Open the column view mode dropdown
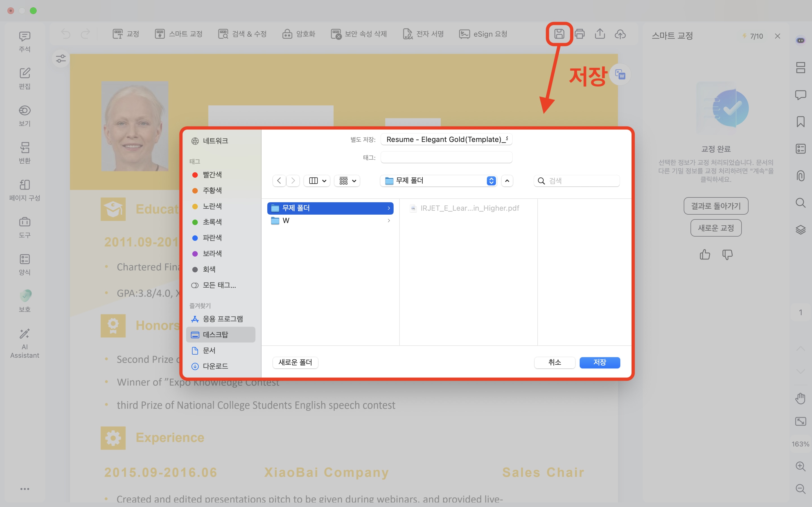812x507 pixels. click(317, 181)
